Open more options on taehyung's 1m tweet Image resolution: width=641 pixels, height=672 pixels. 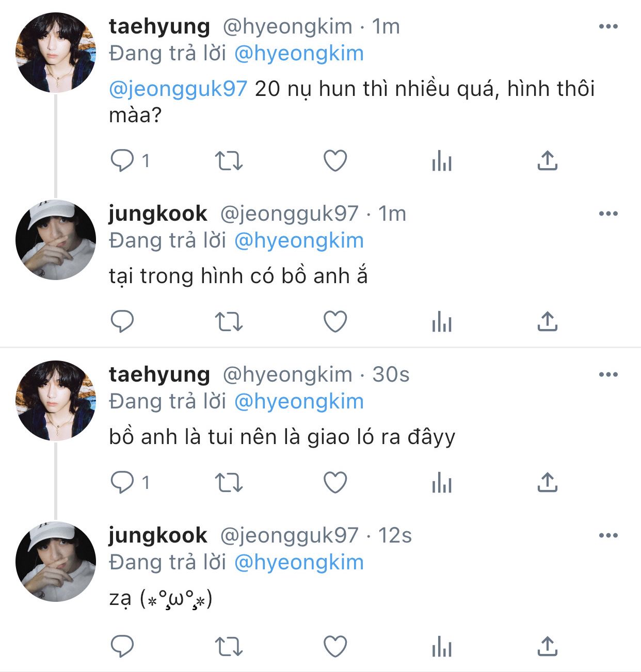(608, 27)
